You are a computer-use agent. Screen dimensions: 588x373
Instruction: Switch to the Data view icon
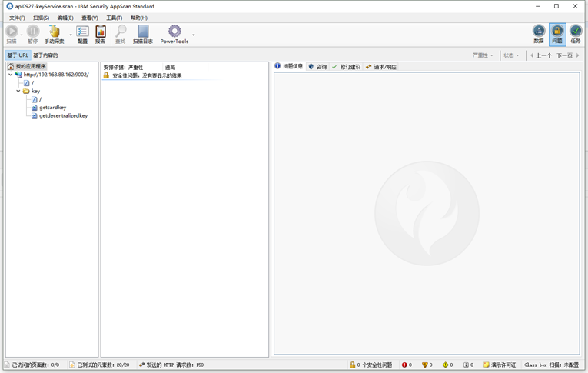pos(539,34)
